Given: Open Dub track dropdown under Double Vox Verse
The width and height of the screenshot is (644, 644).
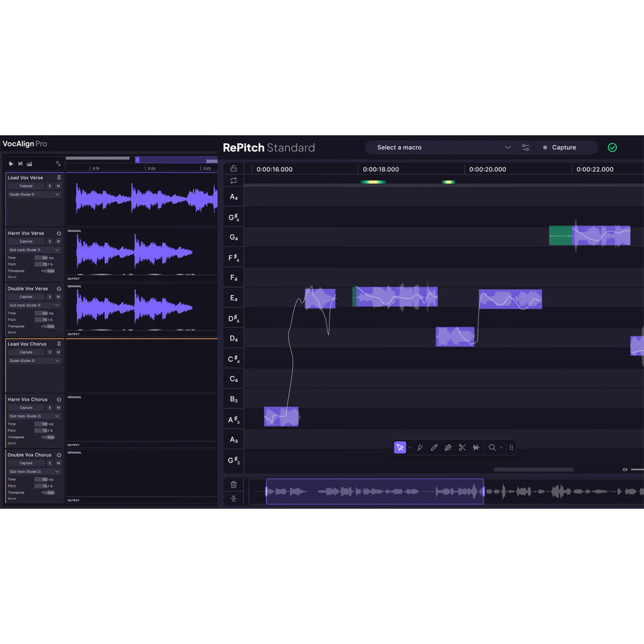Looking at the screenshot, I should tap(34, 305).
